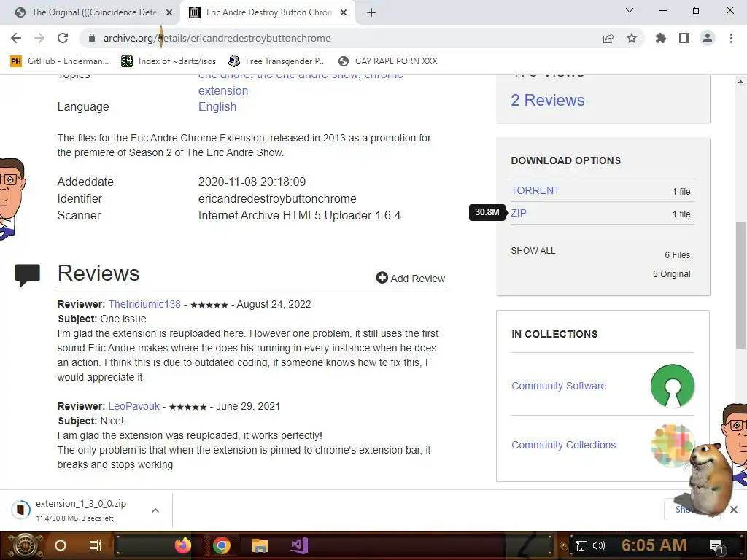The width and height of the screenshot is (747, 560).
Task: Toggle the Chrome side panel icon
Action: pyautogui.click(x=684, y=38)
